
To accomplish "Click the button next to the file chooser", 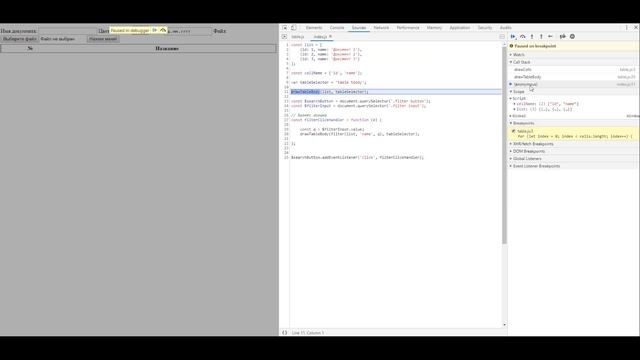I will pos(103,39).
